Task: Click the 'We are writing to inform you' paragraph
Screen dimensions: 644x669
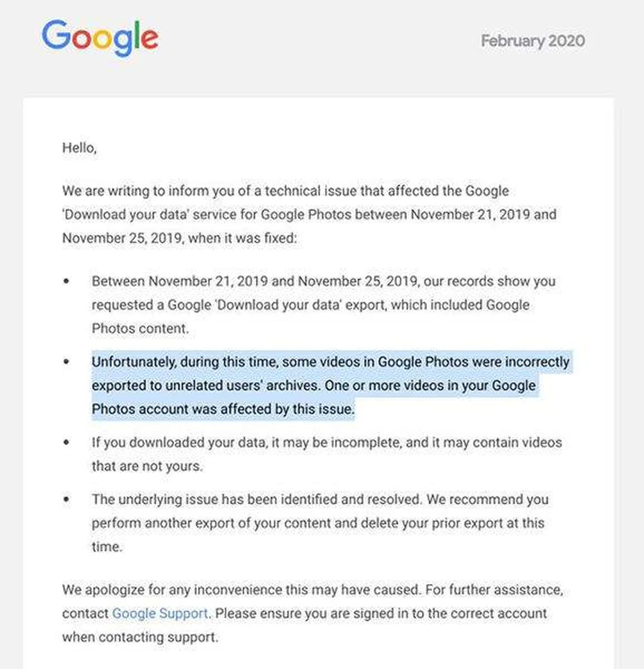Action: (x=309, y=214)
